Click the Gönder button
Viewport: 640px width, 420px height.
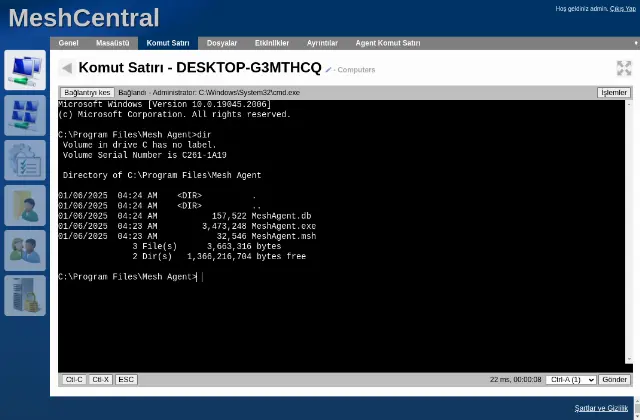point(614,380)
